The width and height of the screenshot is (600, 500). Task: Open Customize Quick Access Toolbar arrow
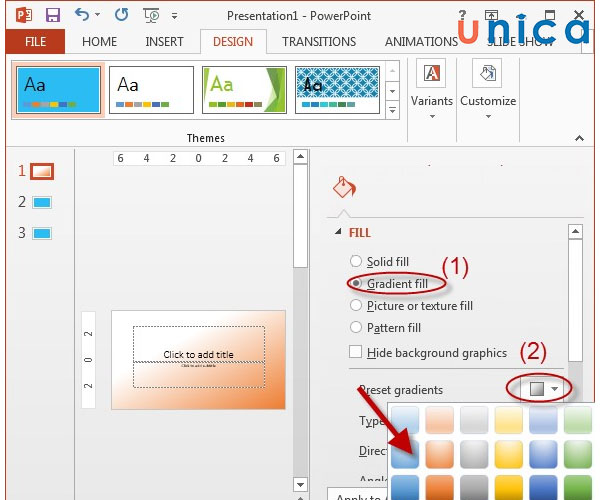174,16
